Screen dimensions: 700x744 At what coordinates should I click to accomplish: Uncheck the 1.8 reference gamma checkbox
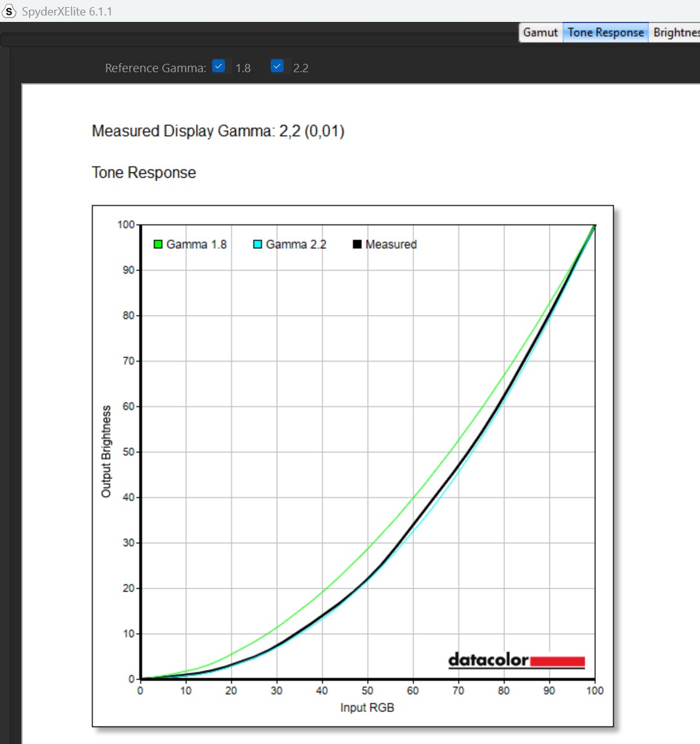[x=219, y=66]
